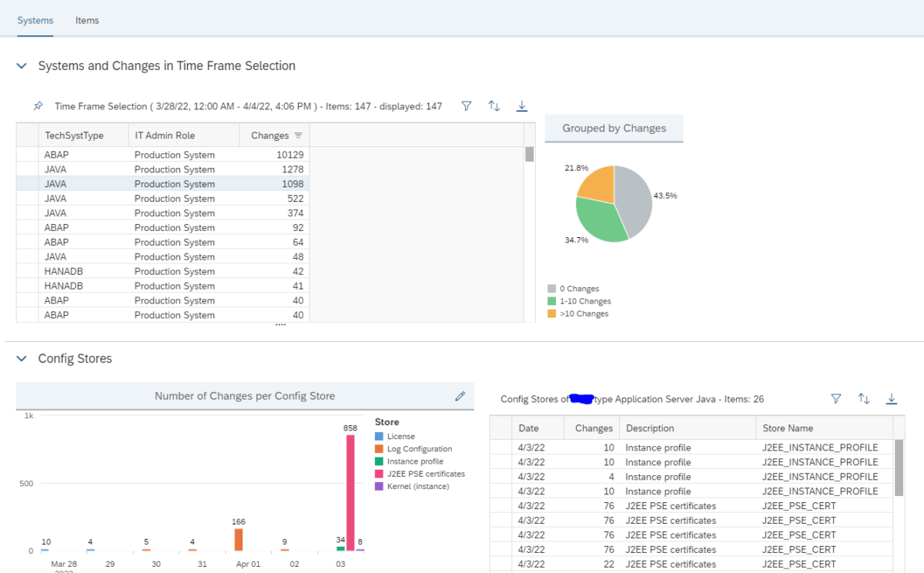Click the 'Grouped by Changes' button
Image resolution: width=924 pixels, height=573 pixels.
[x=614, y=129]
